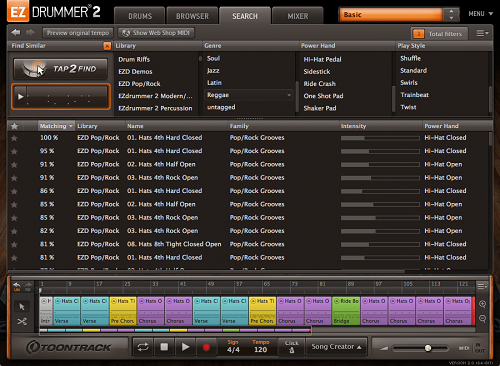Open the MIXER tab

click(x=298, y=16)
